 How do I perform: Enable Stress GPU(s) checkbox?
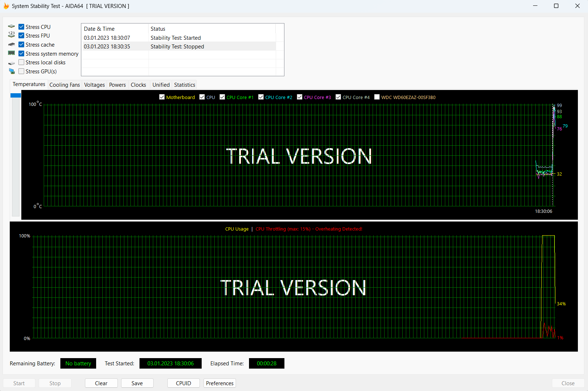(x=21, y=71)
